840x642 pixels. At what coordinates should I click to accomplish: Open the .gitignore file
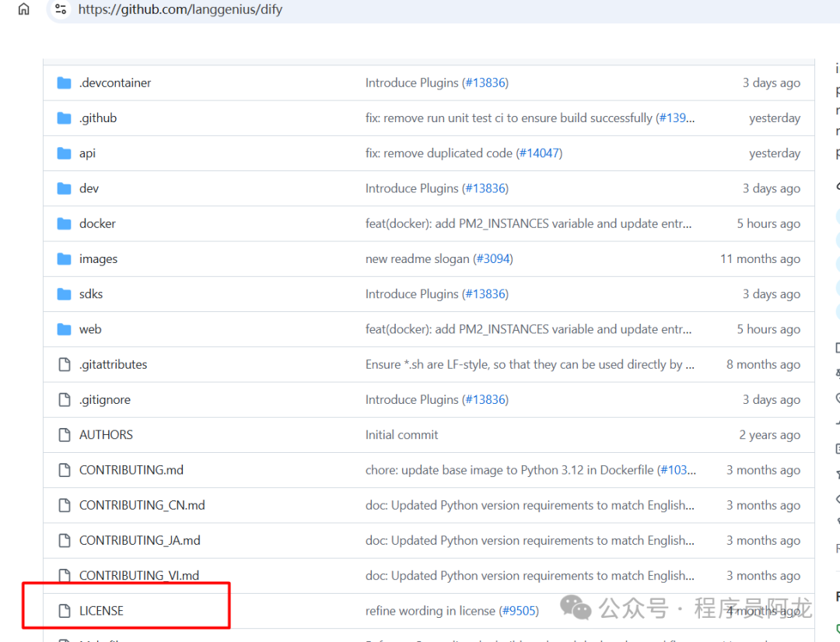click(105, 400)
